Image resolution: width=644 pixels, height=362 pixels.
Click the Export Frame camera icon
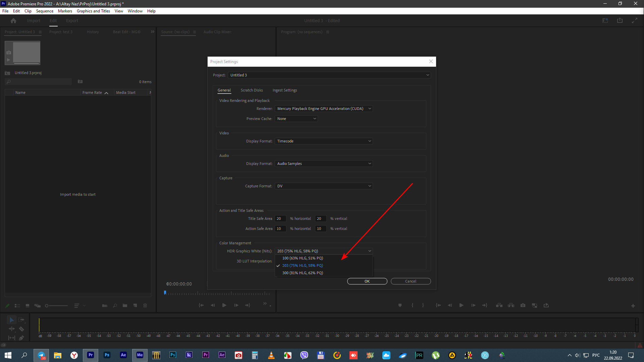pyautogui.click(x=523, y=305)
